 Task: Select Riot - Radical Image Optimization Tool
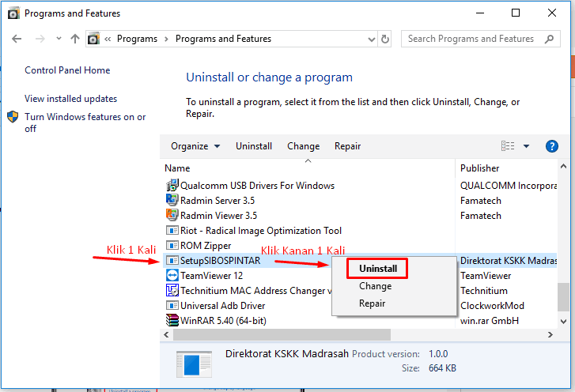click(x=261, y=231)
